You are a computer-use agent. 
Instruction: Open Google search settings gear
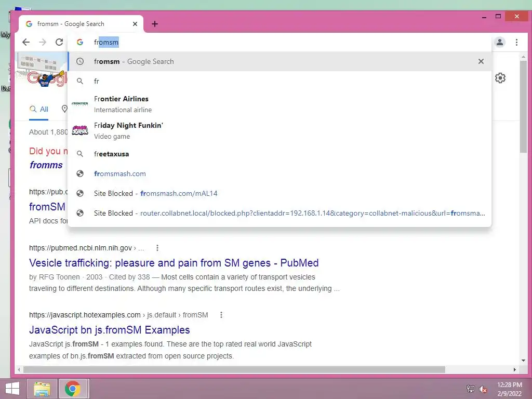point(500,78)
